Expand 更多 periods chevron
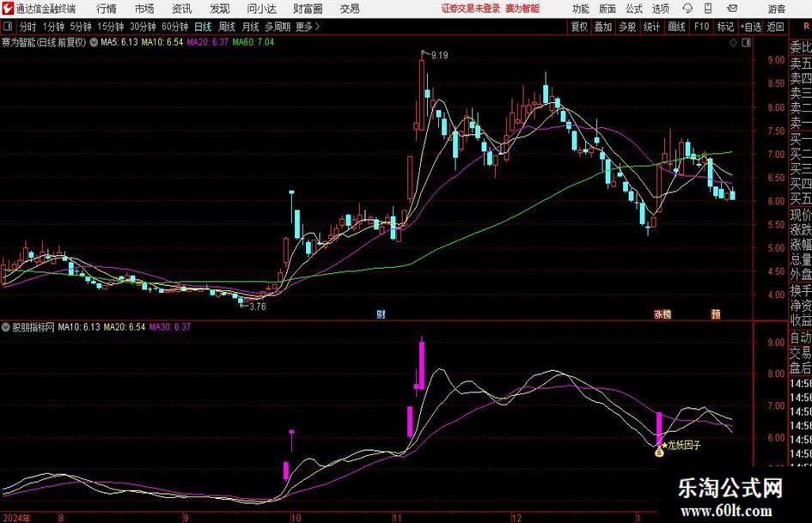812x523 pixels. point(308,27)
